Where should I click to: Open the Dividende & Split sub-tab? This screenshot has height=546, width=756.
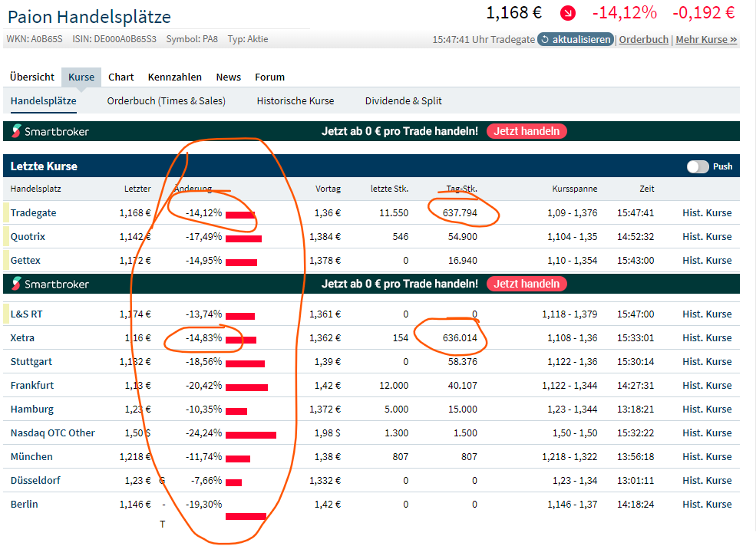403,100
